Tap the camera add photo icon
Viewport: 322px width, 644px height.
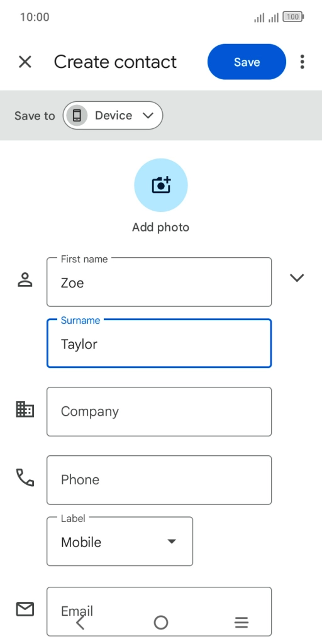point(161,186)
